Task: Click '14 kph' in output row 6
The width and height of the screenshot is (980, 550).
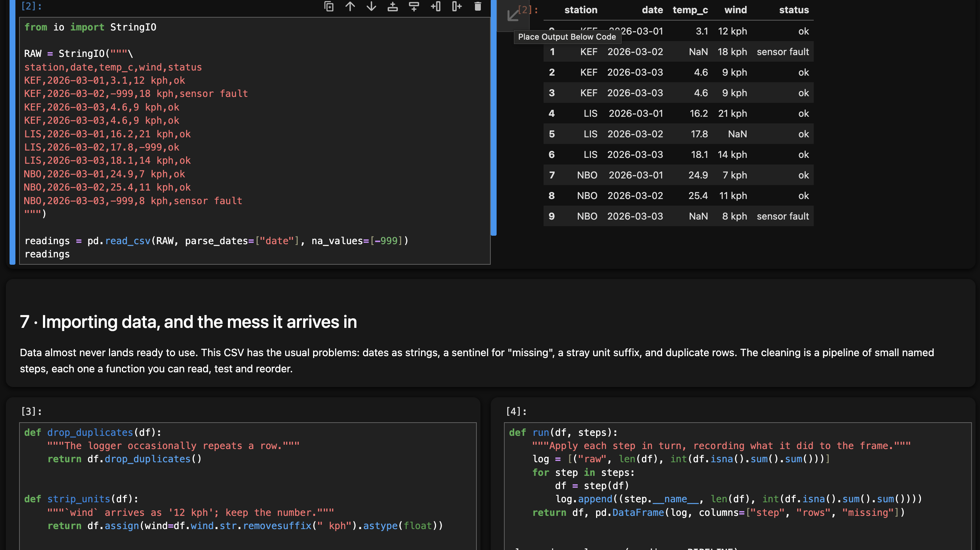Action: (x=732, y=155)
